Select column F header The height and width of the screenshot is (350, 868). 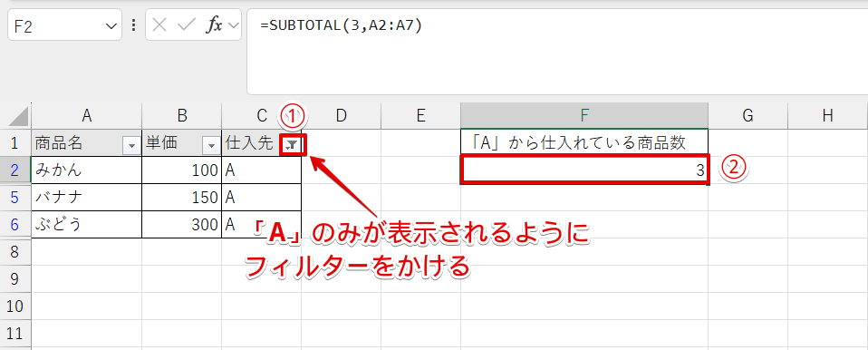(x=584, y=115)
